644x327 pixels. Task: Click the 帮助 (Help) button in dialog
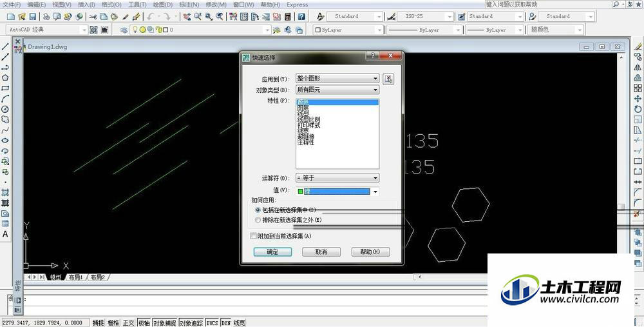(370, 252)
